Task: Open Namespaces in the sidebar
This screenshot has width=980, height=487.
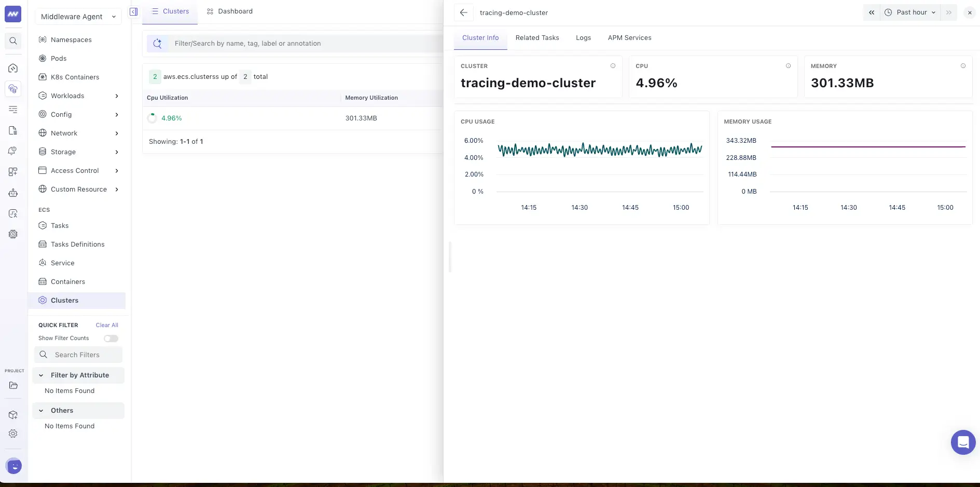Action: tap(71, 40)
